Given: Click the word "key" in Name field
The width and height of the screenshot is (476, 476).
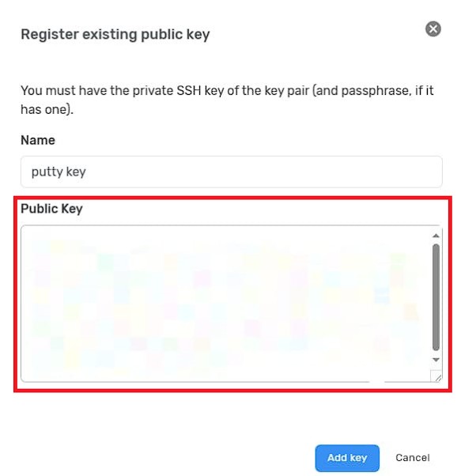Looking at the screenshot, I should point(76,172).
